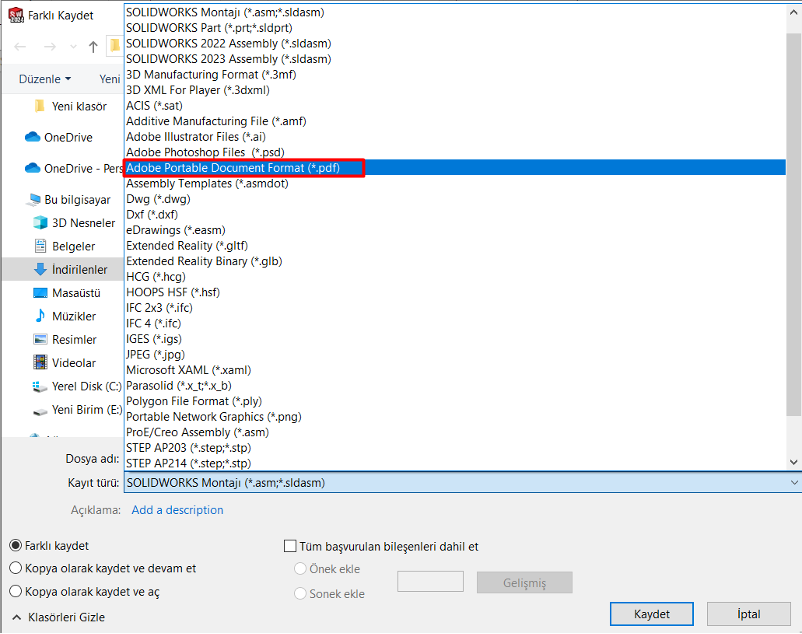Select IGES (*.igs) format
The height and width of the screenshot is (634, 802).
tap(455, 339)
